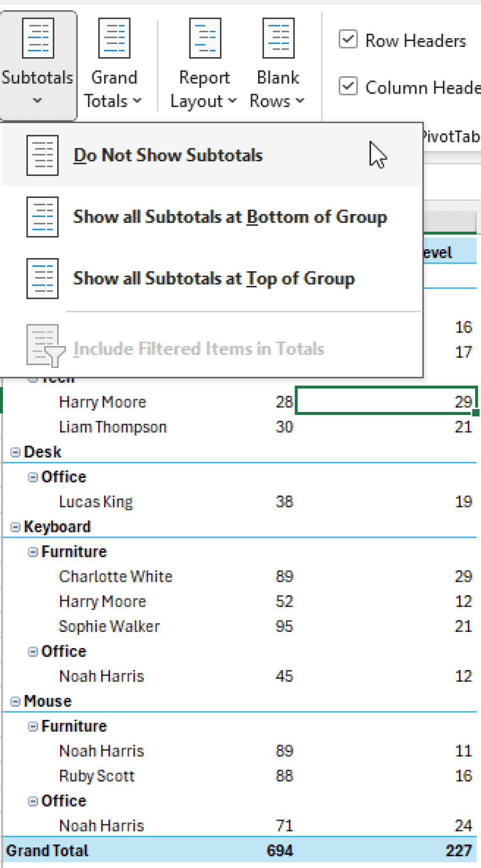Click Lucas King's sales value cell

284,501
